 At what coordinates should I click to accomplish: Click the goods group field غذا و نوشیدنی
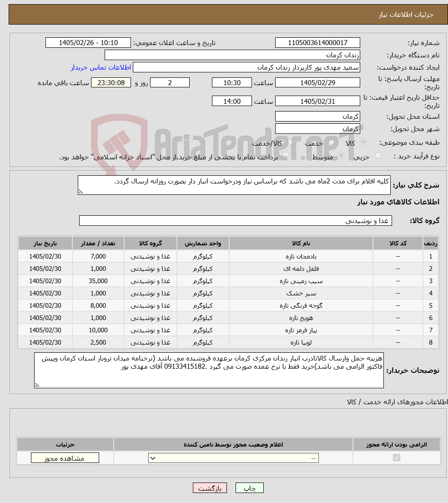pos(236,221)
